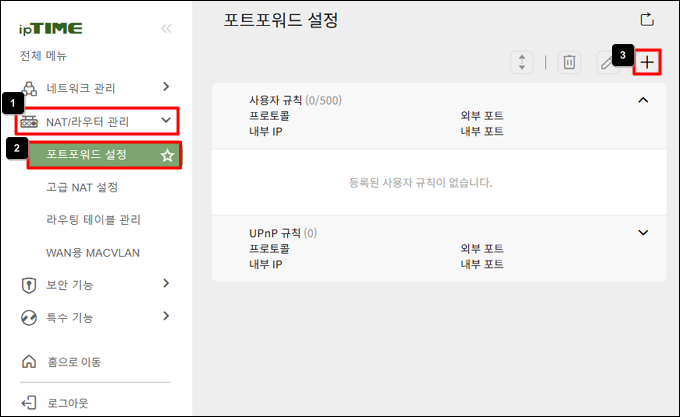The image size is (680, 417).
Task: Click the up-down reorder arrows icon
Action: coord(522,62)
